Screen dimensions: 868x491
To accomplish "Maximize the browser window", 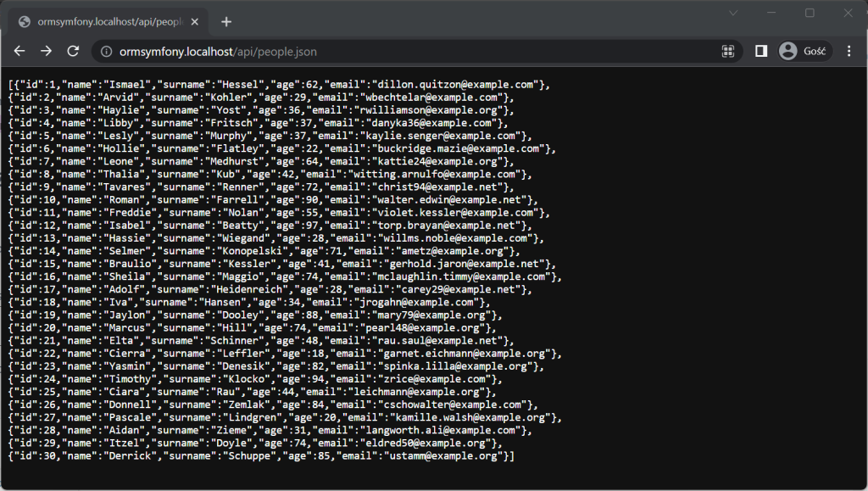I will tap(810, 13).
